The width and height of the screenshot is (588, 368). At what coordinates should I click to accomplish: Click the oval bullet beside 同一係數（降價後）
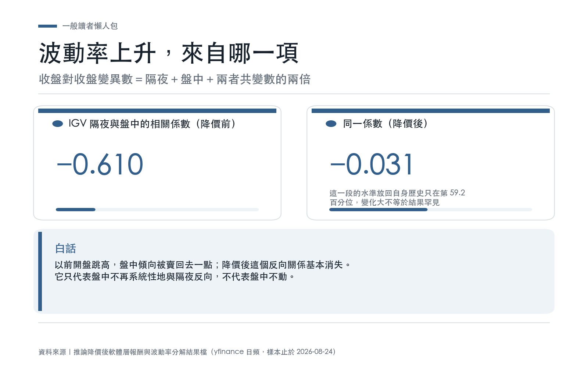(331, 124)
